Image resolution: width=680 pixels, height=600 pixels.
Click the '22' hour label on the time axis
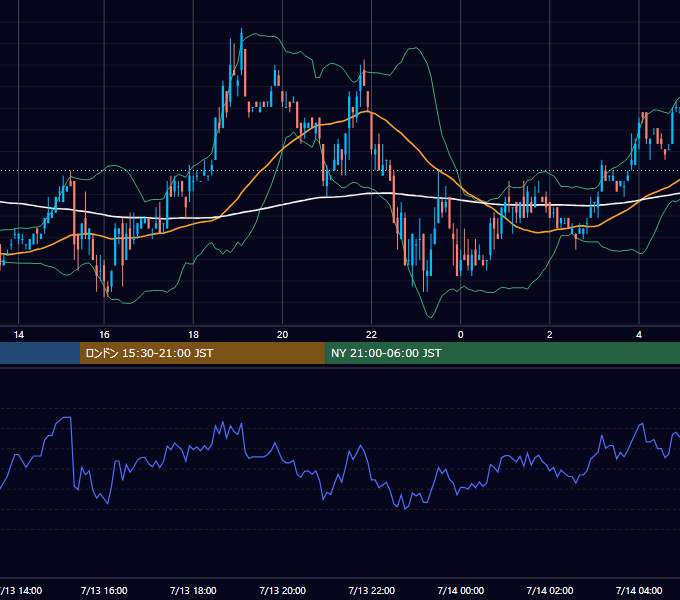[371, 335]
